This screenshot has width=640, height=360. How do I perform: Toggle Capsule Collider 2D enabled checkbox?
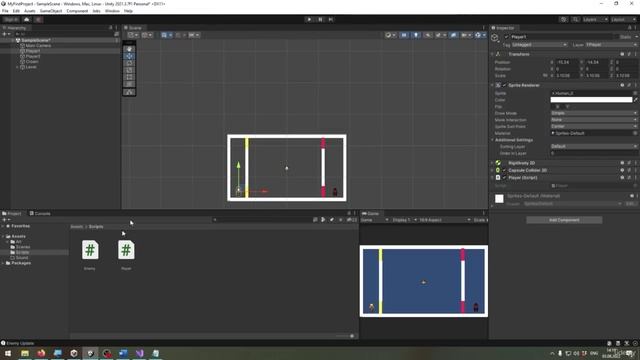pyautogui.click(x=504, y=170)
